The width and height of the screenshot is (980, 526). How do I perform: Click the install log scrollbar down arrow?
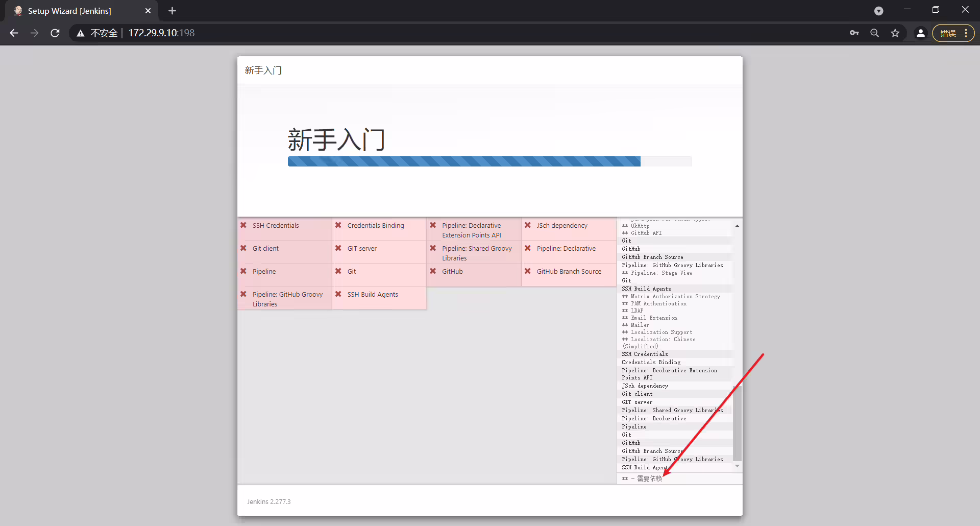click(737, 466)
